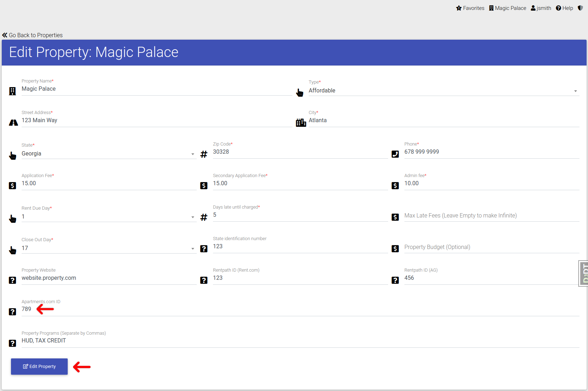Click the hand pointer icon beside State
The width and height of the screenshot is (588, 391).
13,155
